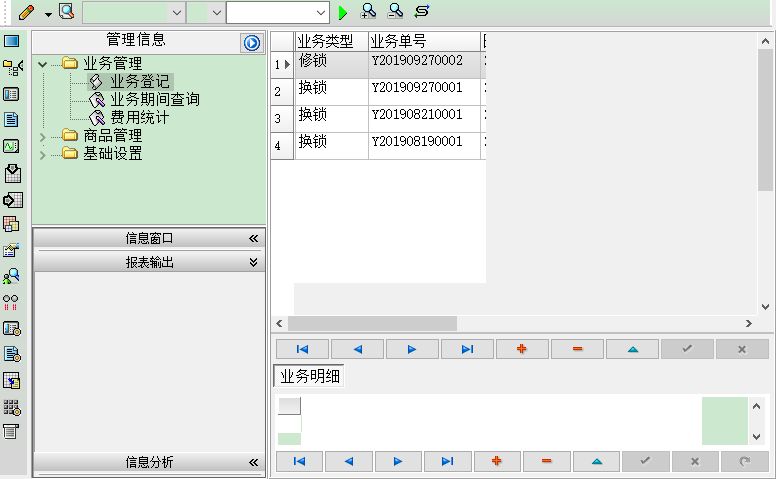Screen dimensions: 776x479
Task: Go to first detail record in bottom navigator
Action: point(299,461)
